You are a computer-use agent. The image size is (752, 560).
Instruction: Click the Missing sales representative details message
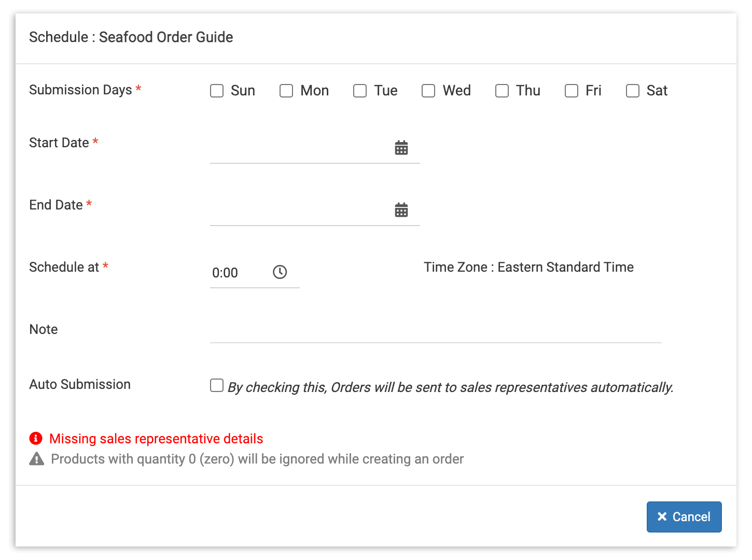click(156, 439)
